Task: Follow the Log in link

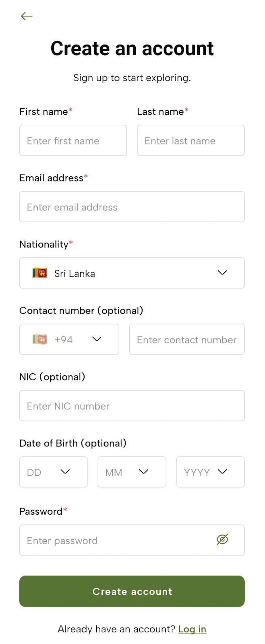Action: click(192, 629)
